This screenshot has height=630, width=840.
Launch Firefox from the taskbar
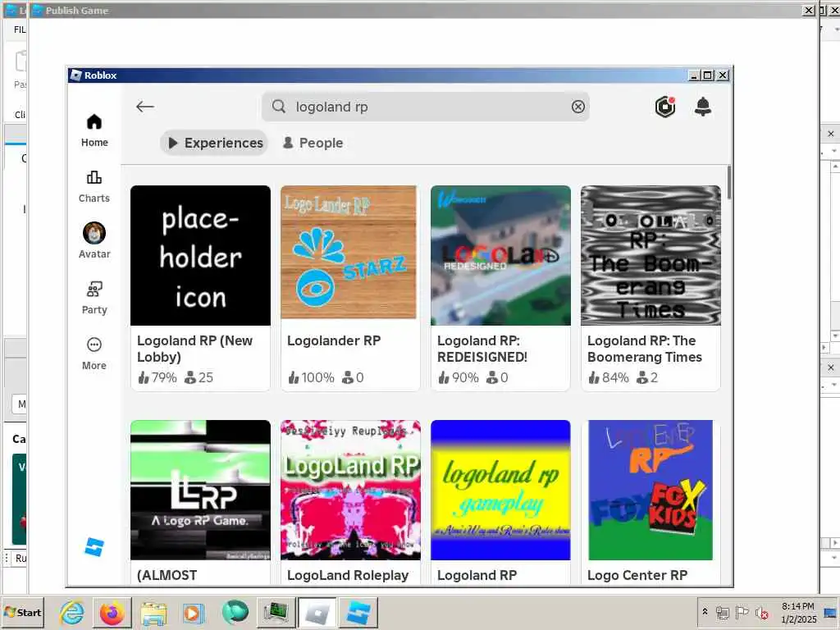point(112,613)
